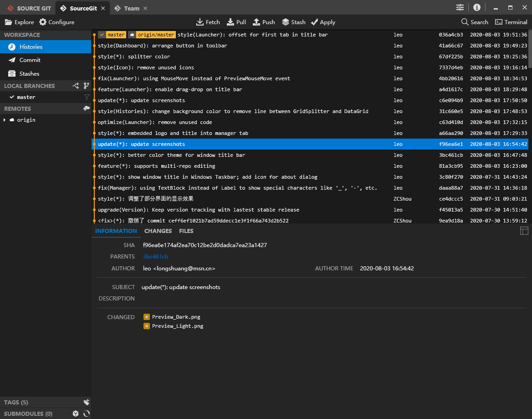Open parent commit link 3bc461cb

(x=155, y=257)
